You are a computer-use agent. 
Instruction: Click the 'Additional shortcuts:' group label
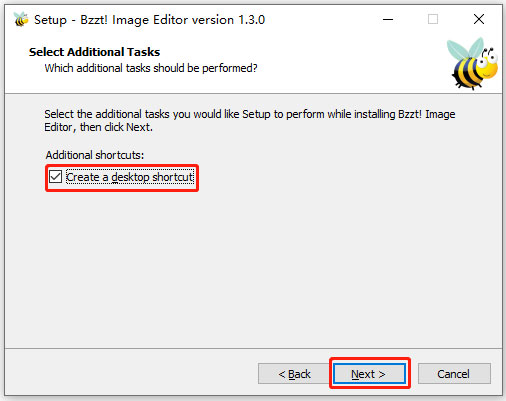(95, 155)
